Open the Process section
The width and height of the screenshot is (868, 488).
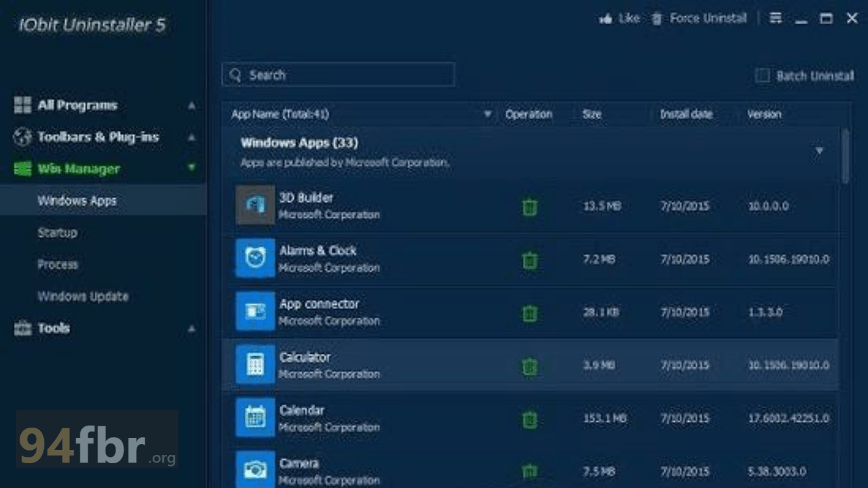tap(58, 264)
